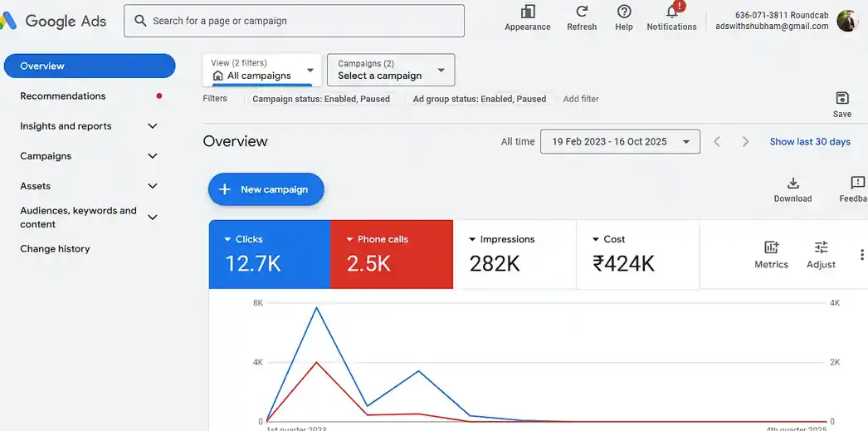Open the Metrics chart icon
The height and width of the screenshot is (431, 868).
tap(771, 247)
